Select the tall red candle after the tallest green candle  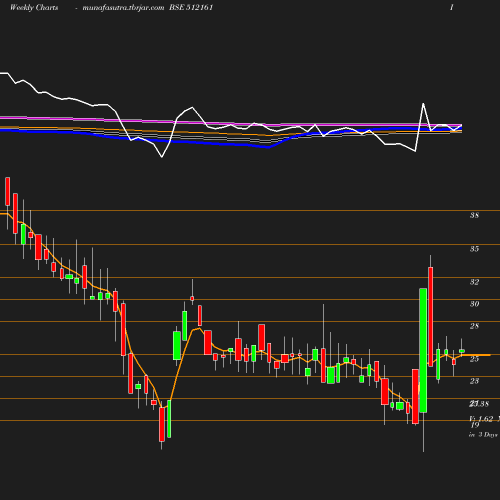point(431,317)
